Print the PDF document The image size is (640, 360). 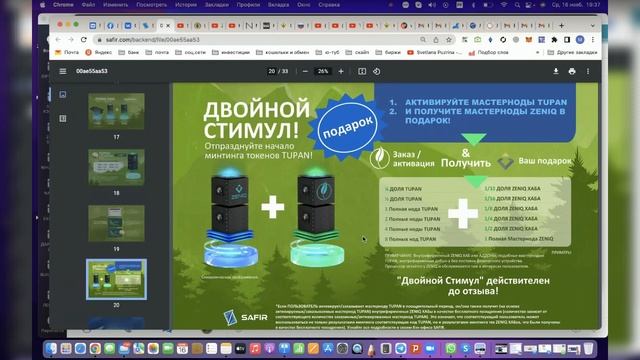pos(572,71)
